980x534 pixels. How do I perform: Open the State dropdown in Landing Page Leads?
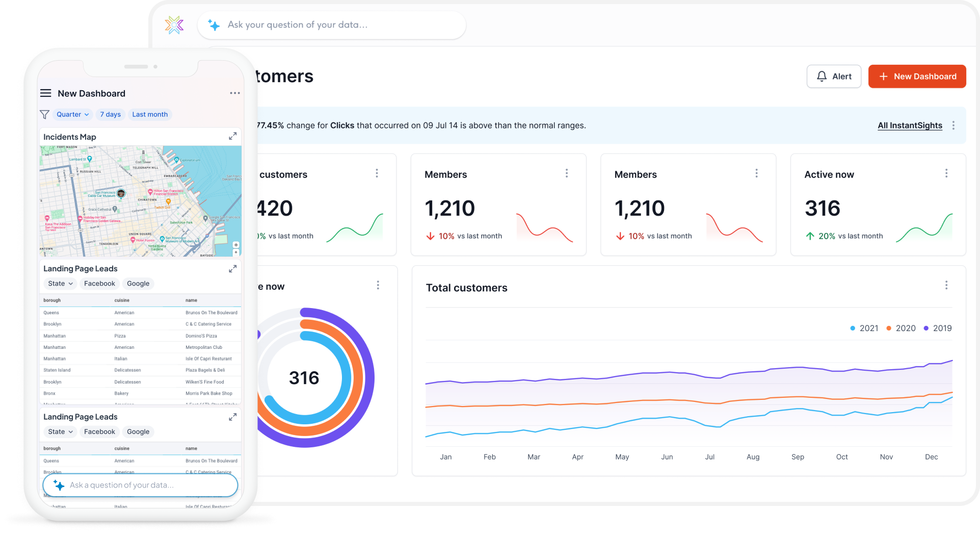click(x=59, y=283)
